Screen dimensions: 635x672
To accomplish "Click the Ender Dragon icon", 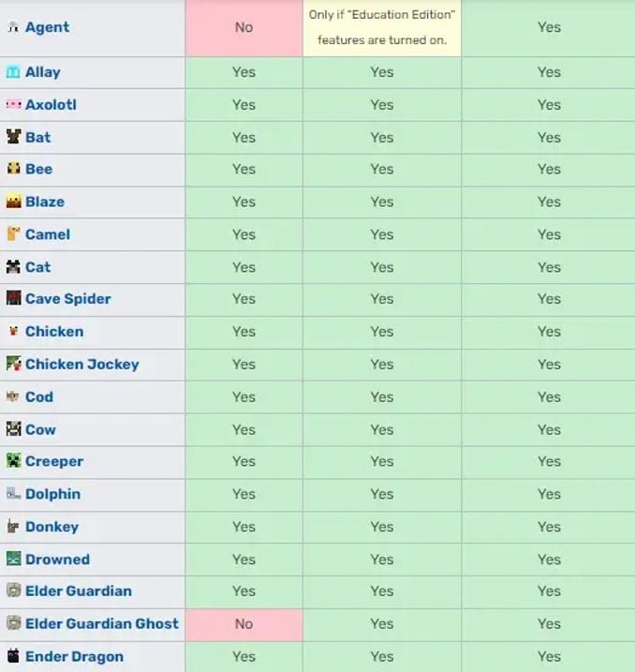I will (13, 656).
